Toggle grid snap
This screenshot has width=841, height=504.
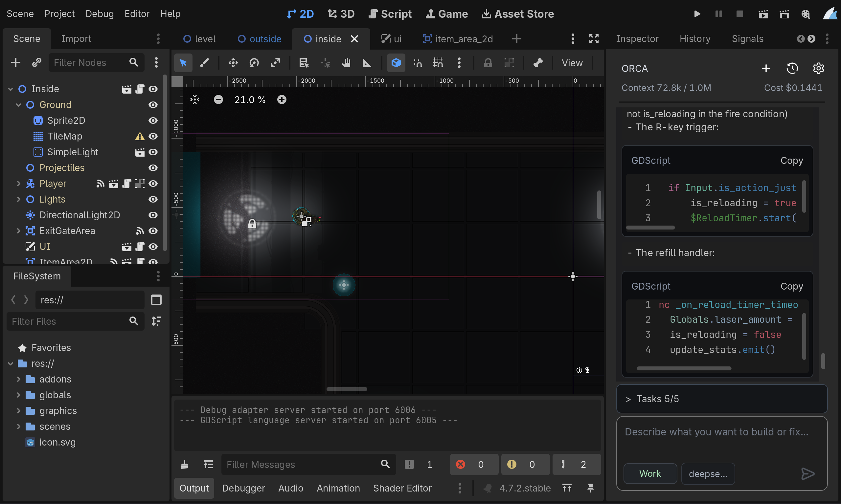tap(438, 63)
